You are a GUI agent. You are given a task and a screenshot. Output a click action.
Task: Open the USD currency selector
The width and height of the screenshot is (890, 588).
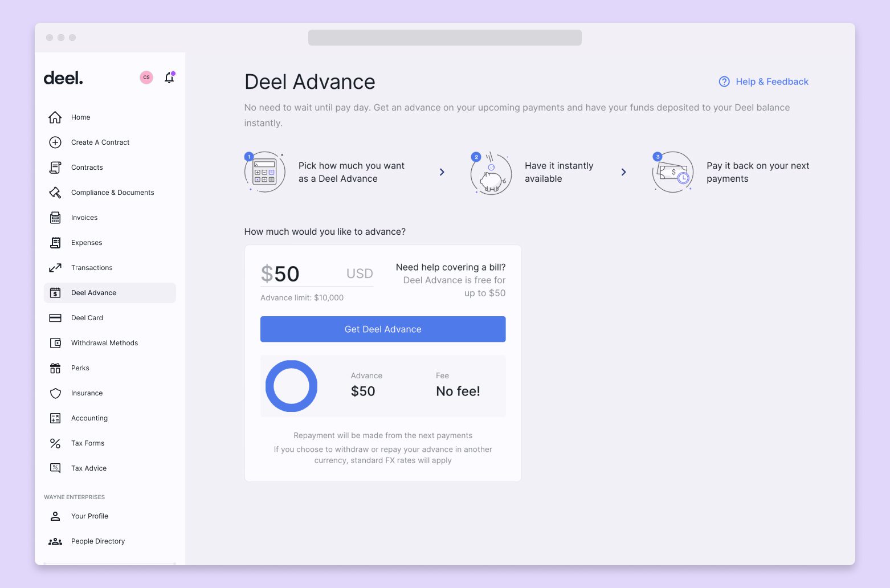359,273
